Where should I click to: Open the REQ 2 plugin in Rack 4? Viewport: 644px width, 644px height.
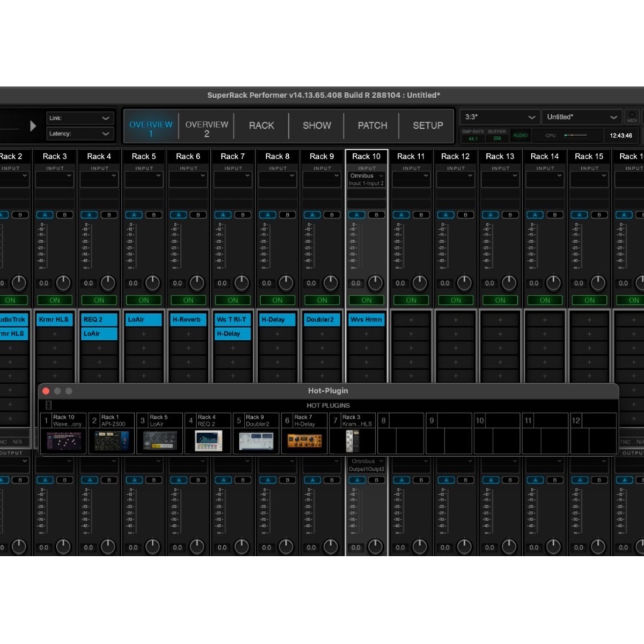click(99, 320)
